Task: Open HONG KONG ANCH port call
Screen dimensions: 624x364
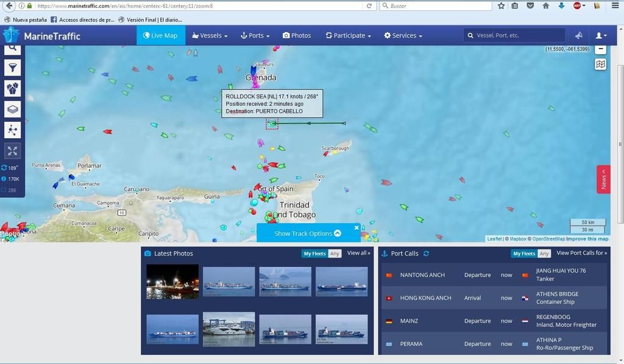Action: pos(425,298)
